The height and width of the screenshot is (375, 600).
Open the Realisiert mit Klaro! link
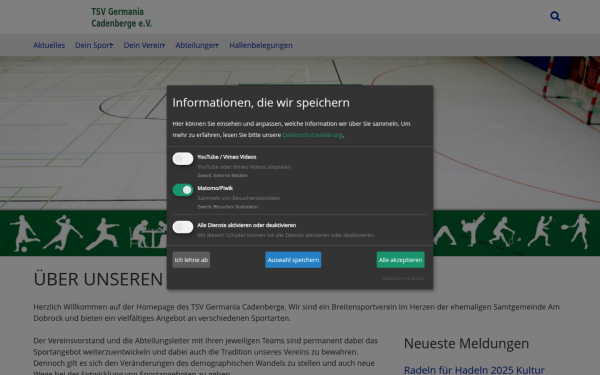tap(403, 278)
